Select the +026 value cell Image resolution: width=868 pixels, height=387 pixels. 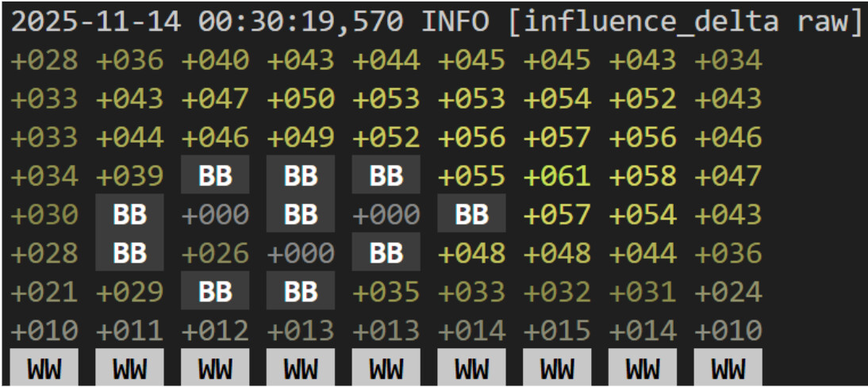point(215,253)
